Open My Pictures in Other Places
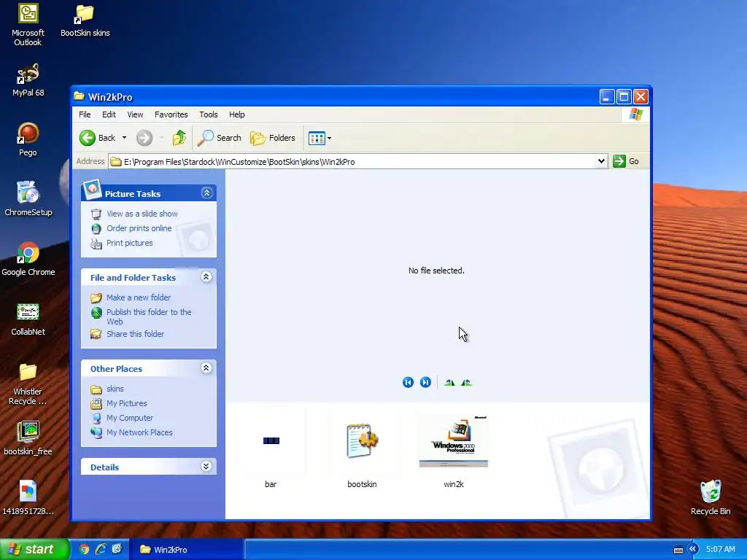 click(127, 403)
